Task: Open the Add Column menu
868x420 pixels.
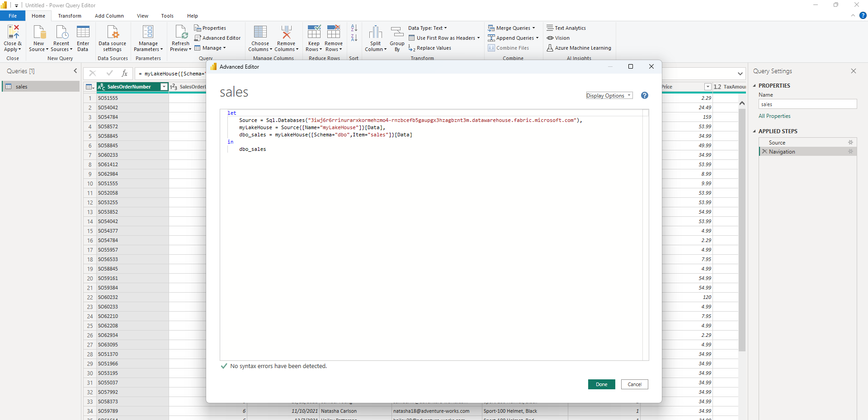Action: [x=109, y=15]
